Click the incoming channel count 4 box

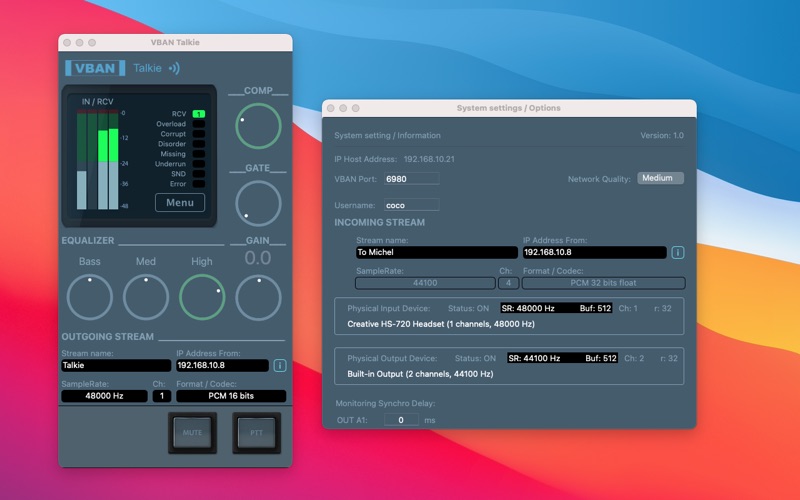point(509,283)
